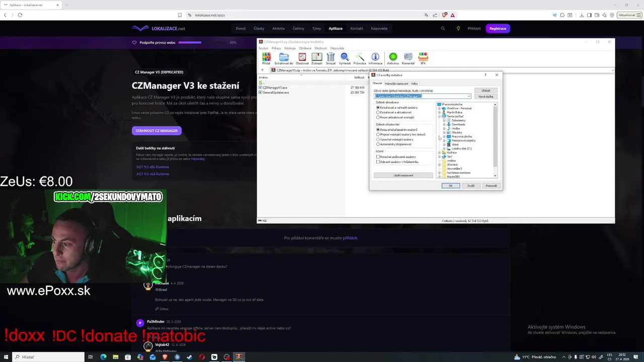Image resolution: width=644 pixels, height=362 pixels.
Task: Go up one folder in WinRAR
Action: (262, 70)
